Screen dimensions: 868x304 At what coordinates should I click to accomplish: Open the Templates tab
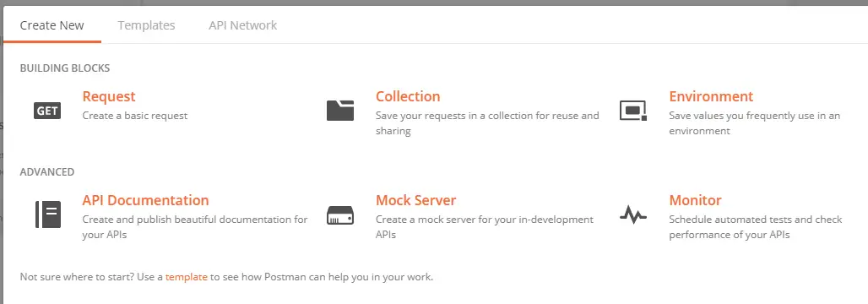coord(146,25)
